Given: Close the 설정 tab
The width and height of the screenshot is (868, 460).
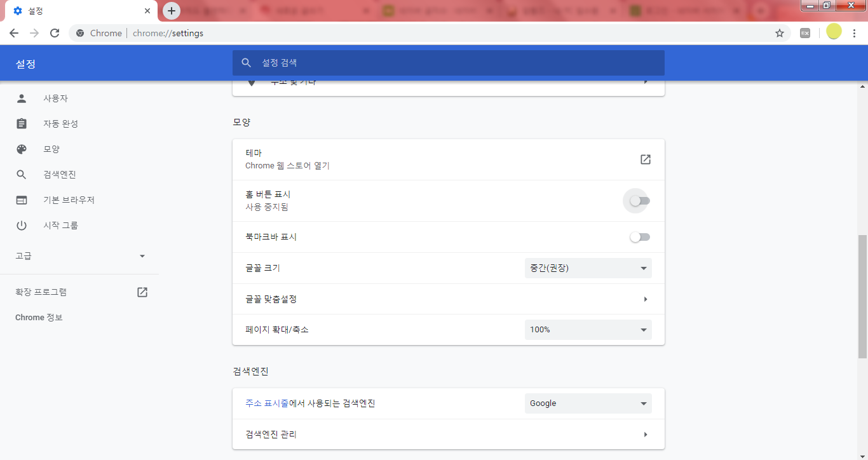Looking at the screenshot, I should [147, 11].
